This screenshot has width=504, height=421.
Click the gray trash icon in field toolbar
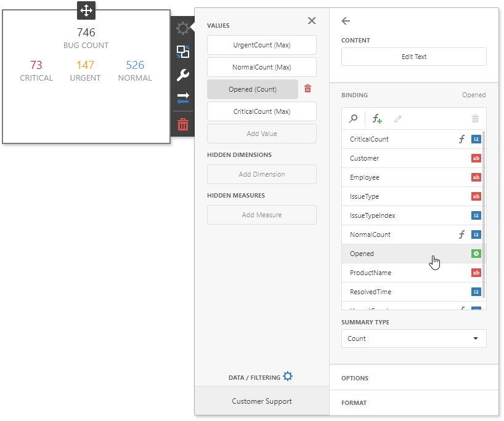[475, 119]
